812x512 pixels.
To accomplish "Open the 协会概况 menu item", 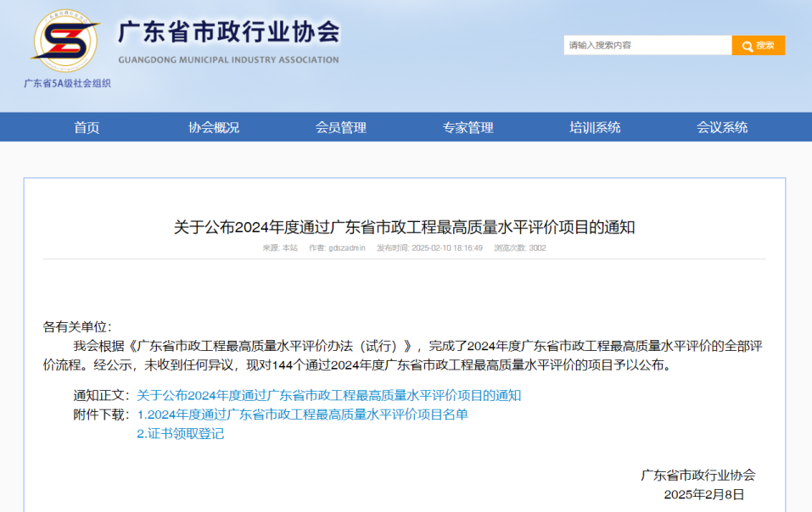I will (214, 127).
